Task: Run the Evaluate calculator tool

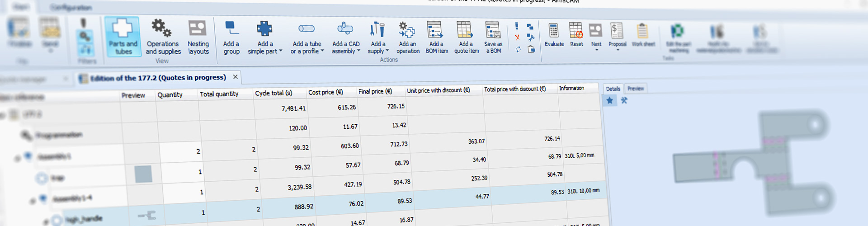Action: tap(553, 32)
